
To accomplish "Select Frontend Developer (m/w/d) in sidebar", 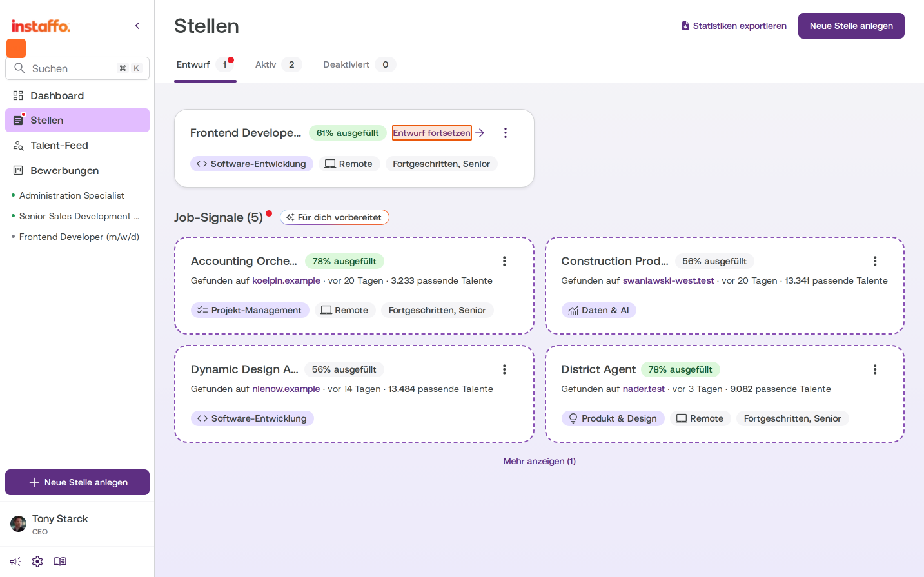I will coord(79,237).
